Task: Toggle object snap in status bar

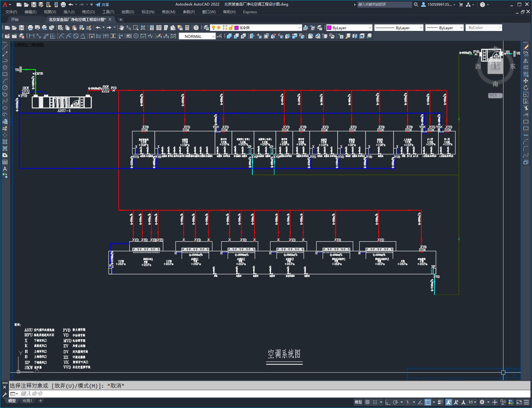Action: point(428,402)
